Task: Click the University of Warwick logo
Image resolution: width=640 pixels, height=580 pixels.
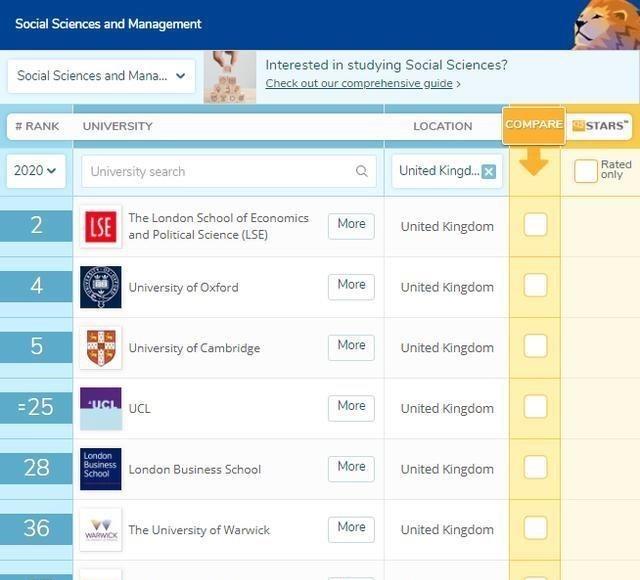Action: pyautogui.click(x=101, y=530)
